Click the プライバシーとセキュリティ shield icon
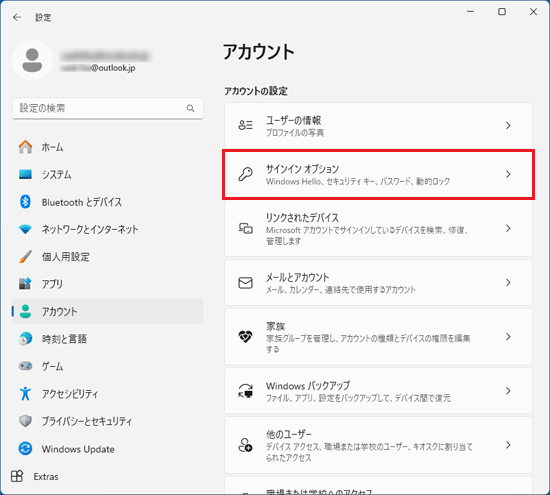This screenshot has width=550, height=495. click(25, 421)
